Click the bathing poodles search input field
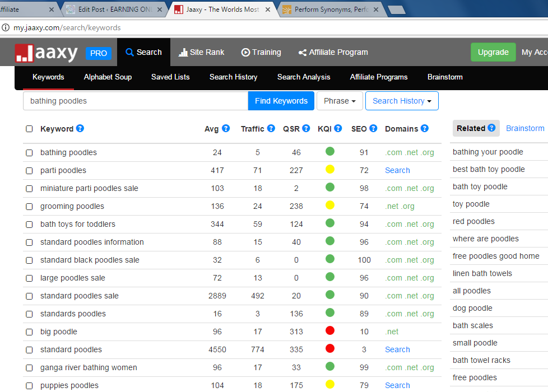 136,101
